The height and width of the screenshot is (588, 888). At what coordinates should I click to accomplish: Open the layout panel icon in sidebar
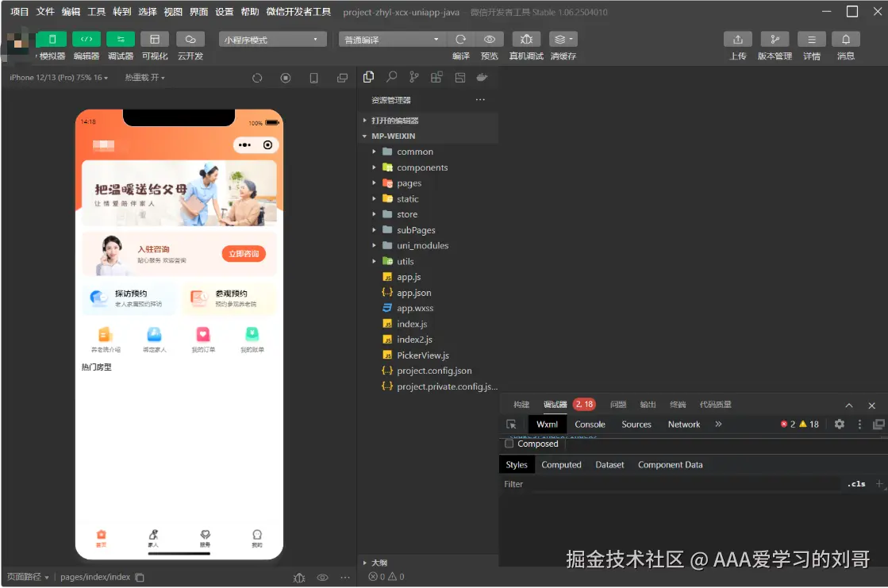(459, 78)
